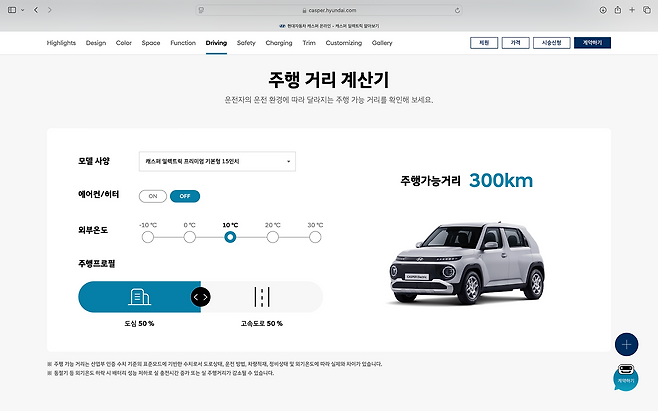
Task: Turn the 에어컨/히터 switch ON
Action: (x=153, y=196)
